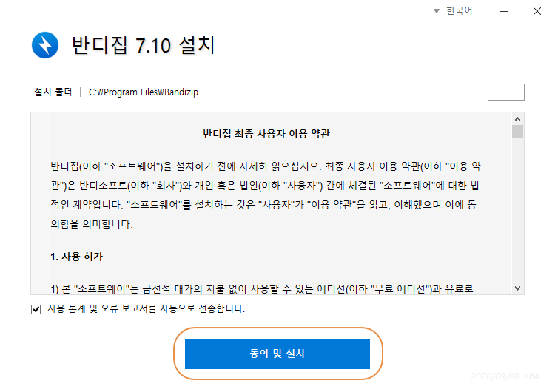This screenshot has height=392, width=555.
Task: Click the language dropdown triangle arrow
Action: pos(437,11)
